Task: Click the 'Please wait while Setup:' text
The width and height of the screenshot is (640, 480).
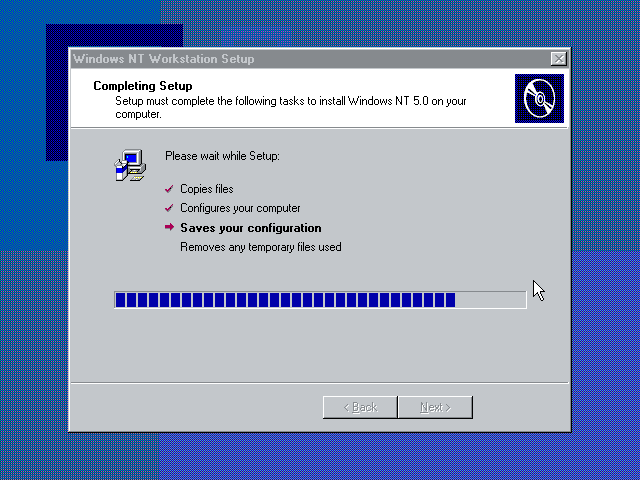Action: (222, 156)
